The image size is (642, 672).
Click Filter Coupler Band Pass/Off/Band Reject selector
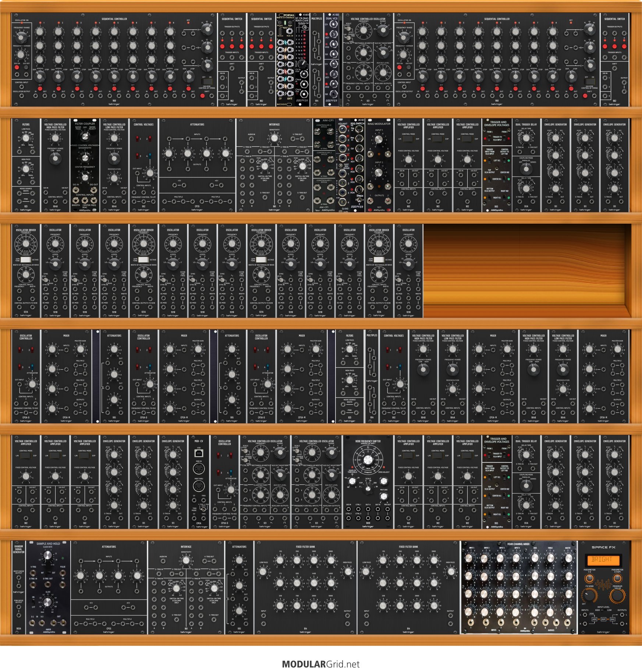click(x=85, y=136)
